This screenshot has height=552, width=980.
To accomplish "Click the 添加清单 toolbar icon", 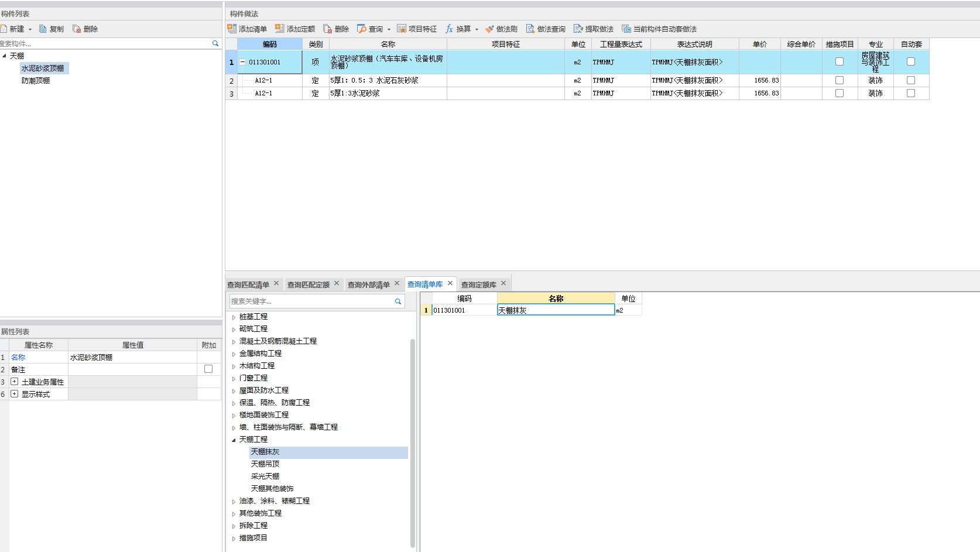I will [x=232, y=29].
